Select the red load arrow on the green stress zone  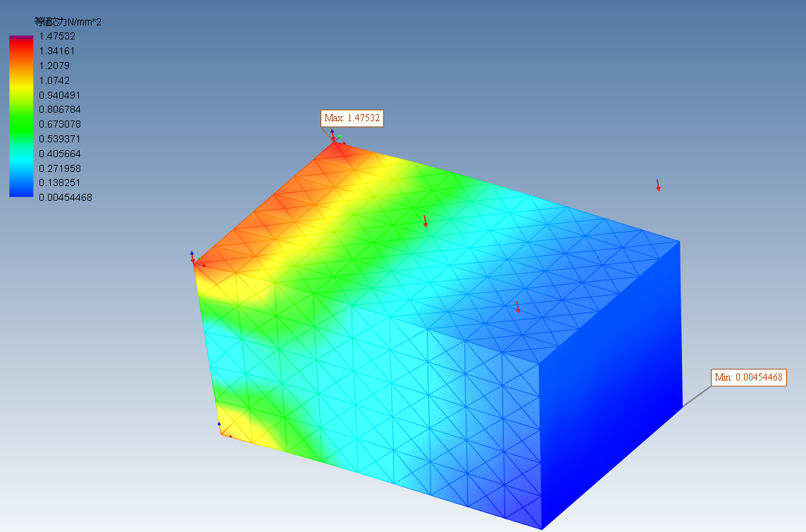point(425,221)
